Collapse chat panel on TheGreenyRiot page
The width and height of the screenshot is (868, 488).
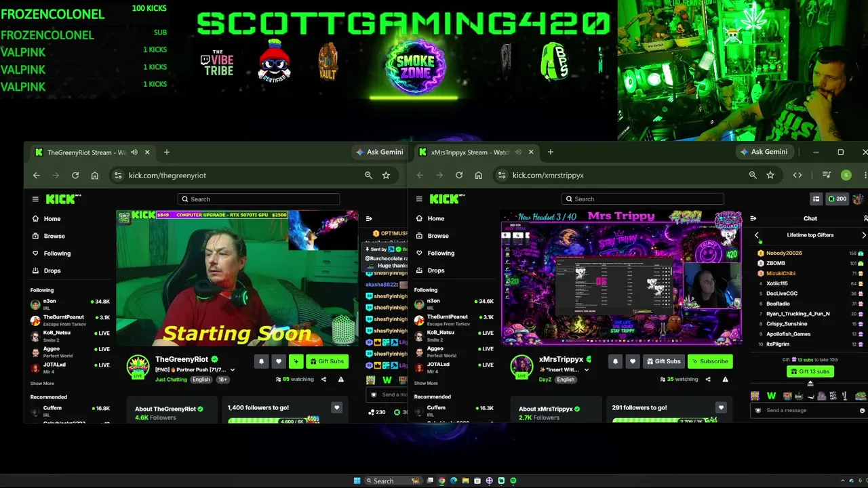(369, 218)
